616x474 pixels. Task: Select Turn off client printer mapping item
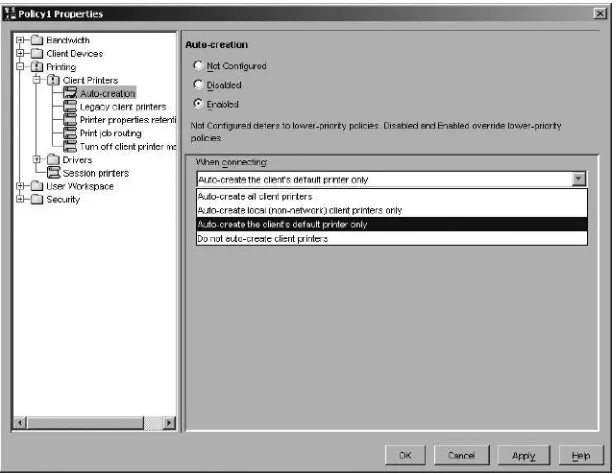[x=128, y=146]
